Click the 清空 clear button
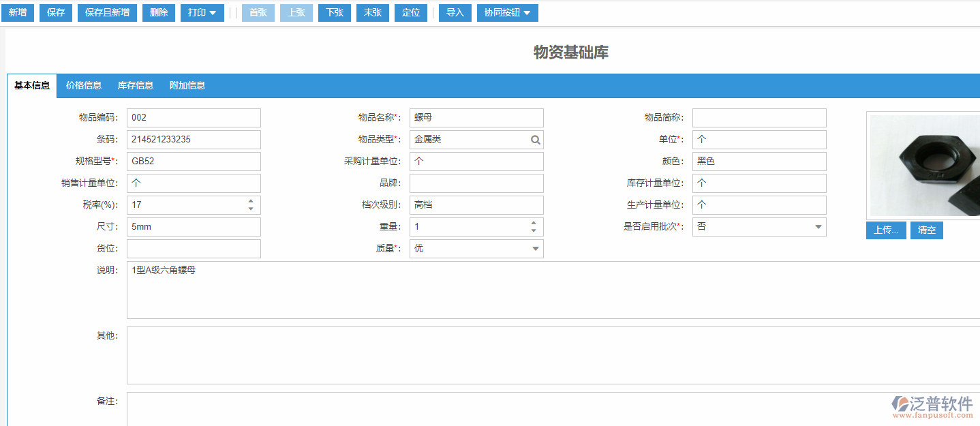The image size is (980, 426). coord(926,230)
